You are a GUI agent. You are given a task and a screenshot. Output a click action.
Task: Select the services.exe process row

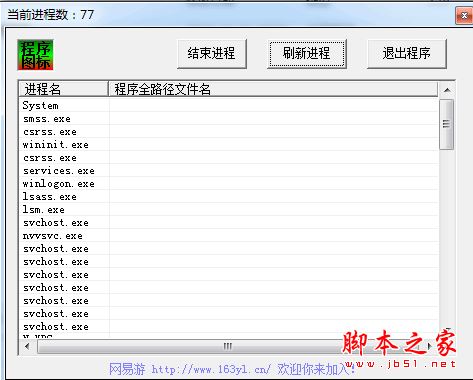229,171
